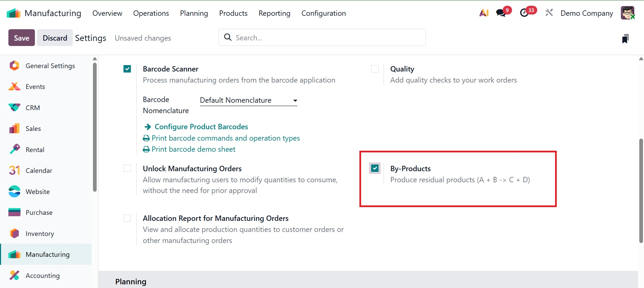Enable Unlock Manufacturing Orders checkbox
Viewport: 644px width, 288px height.
pyautogui.click(x=127, y=168)
